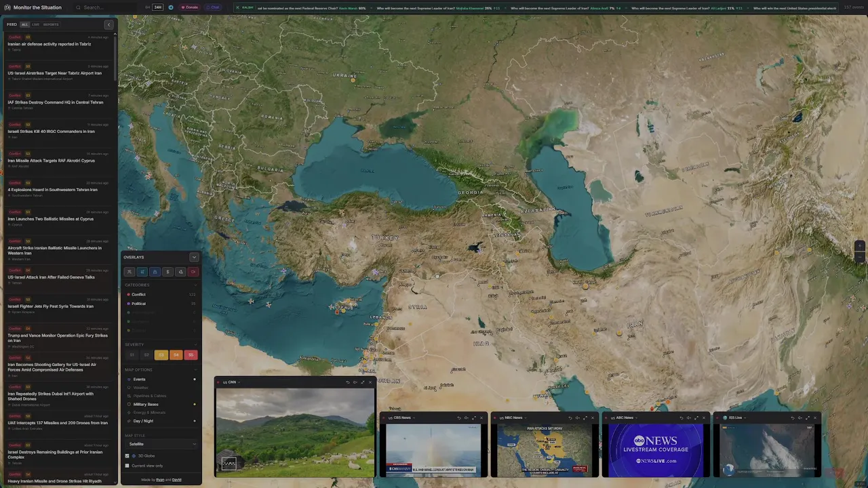Open the Telegram icon link
Screen dimensions: 868x488
point(171,7)
